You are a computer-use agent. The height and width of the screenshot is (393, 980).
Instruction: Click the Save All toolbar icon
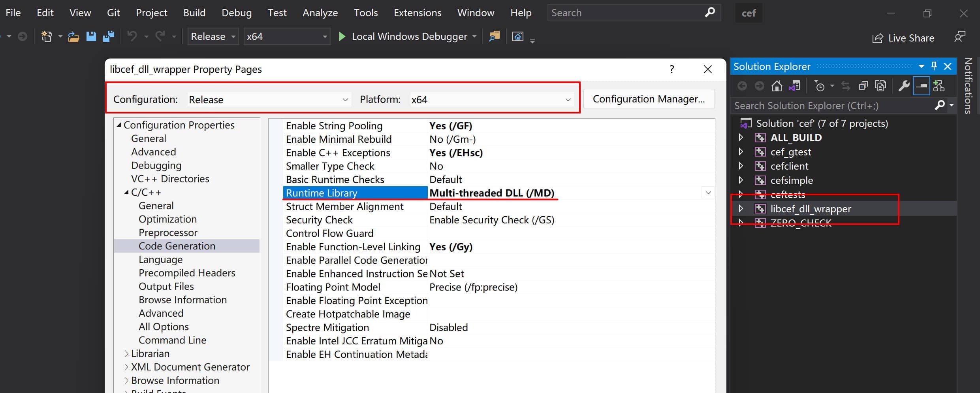[109, 37]
